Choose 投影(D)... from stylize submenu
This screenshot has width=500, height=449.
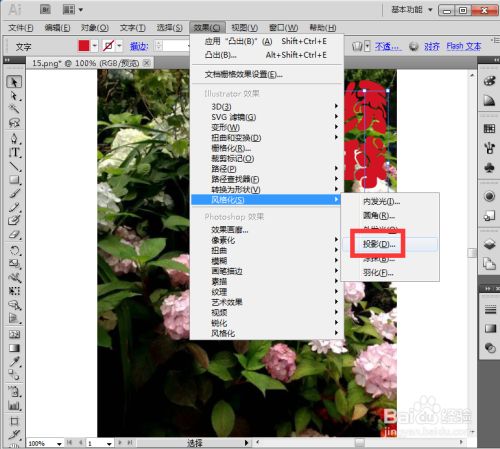point(390,244)
